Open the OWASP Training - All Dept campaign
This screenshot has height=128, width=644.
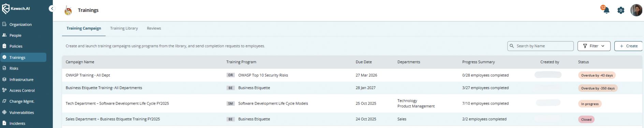pyautogui.click(x=88, y=75)
